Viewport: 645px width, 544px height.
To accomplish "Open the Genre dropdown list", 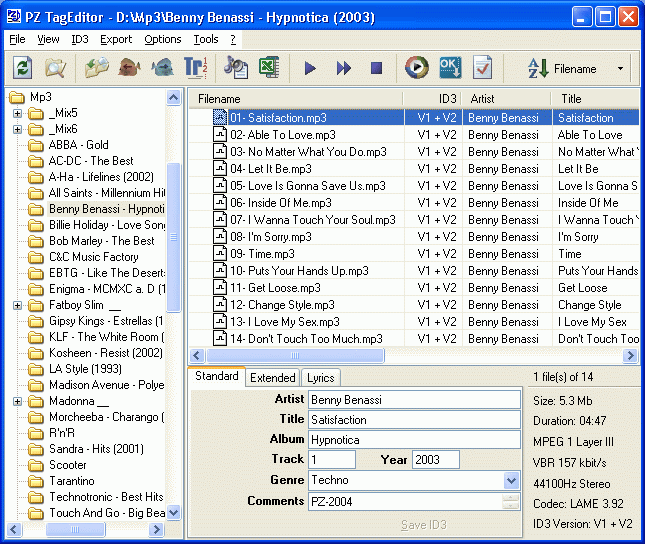I will click(x=511, y=480).
